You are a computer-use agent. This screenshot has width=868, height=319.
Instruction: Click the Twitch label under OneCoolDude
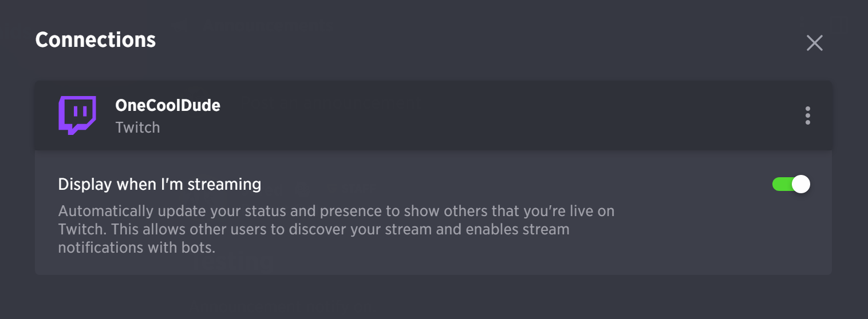click(x=137, y=127)
